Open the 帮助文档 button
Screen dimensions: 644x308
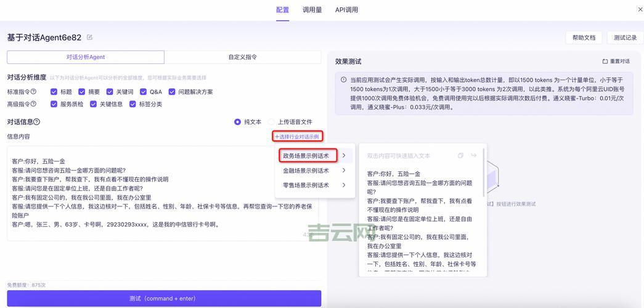584,38
